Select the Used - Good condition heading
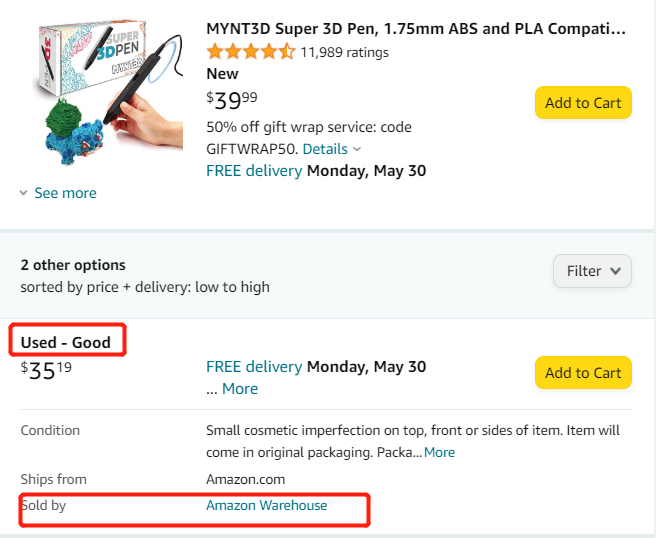 click(x=66, y=342)
